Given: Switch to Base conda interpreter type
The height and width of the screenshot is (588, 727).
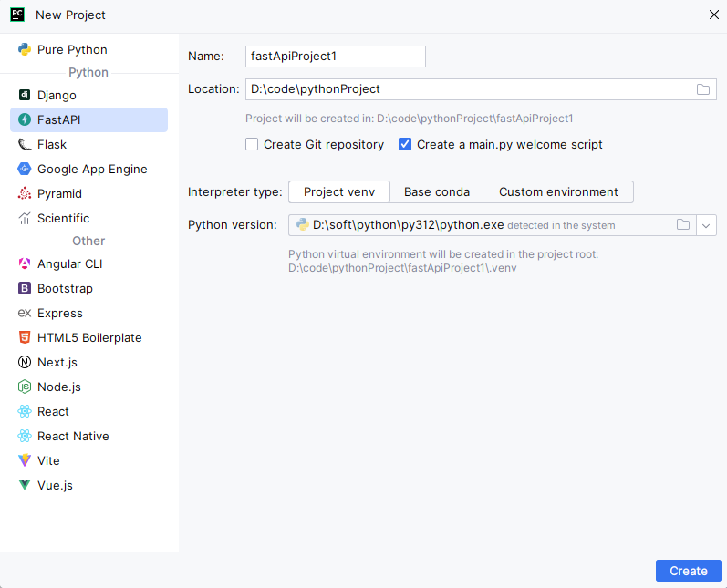Looking at the screenshot, I should coord(437,191).
